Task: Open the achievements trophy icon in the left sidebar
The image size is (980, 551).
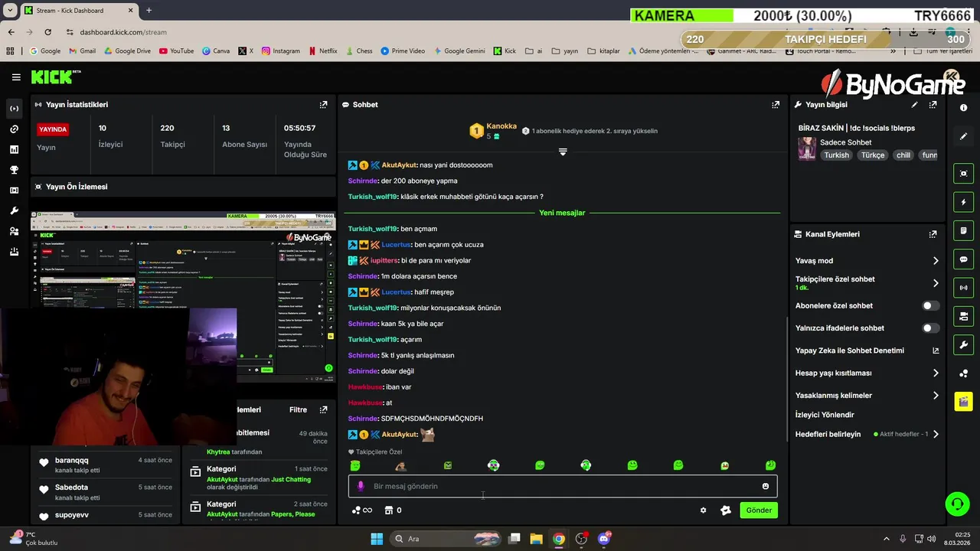Action: [x=14, y=170]
